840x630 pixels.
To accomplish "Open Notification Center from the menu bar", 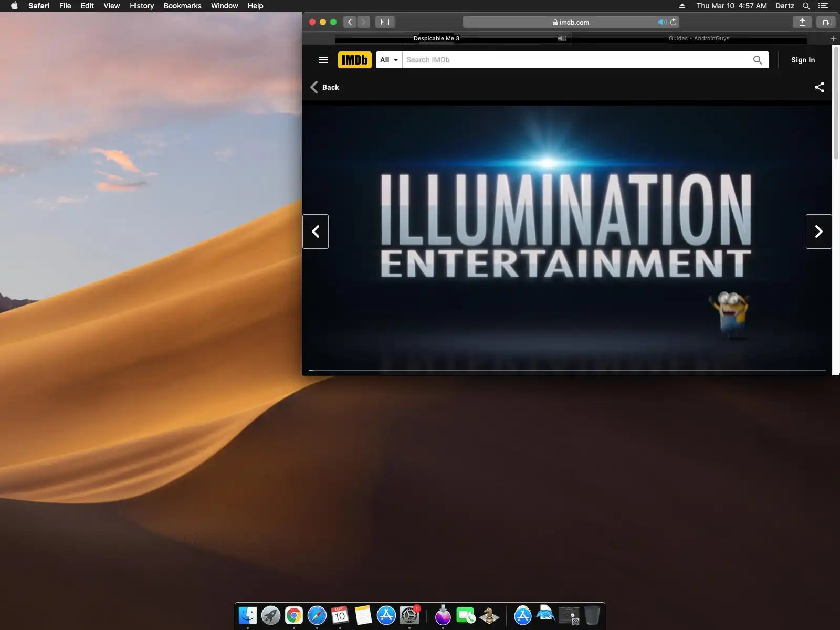I will 823,6.
